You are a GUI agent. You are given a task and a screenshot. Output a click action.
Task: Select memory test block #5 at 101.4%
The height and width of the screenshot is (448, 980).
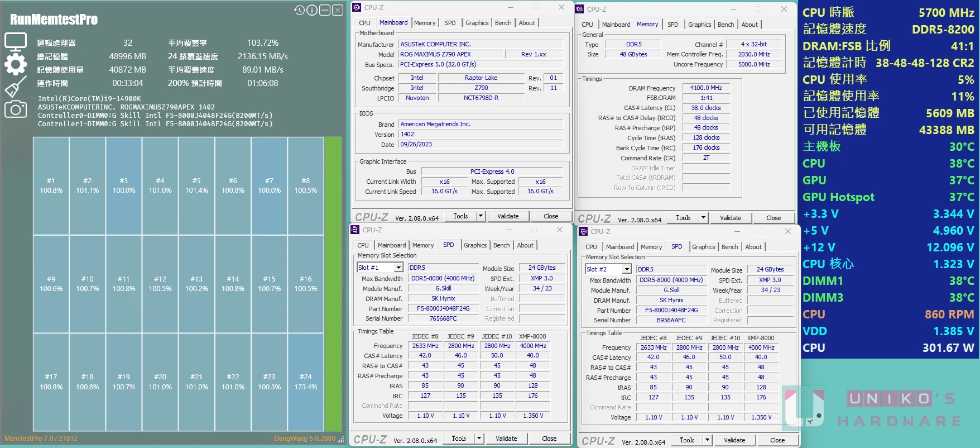[x=196, y=185]
